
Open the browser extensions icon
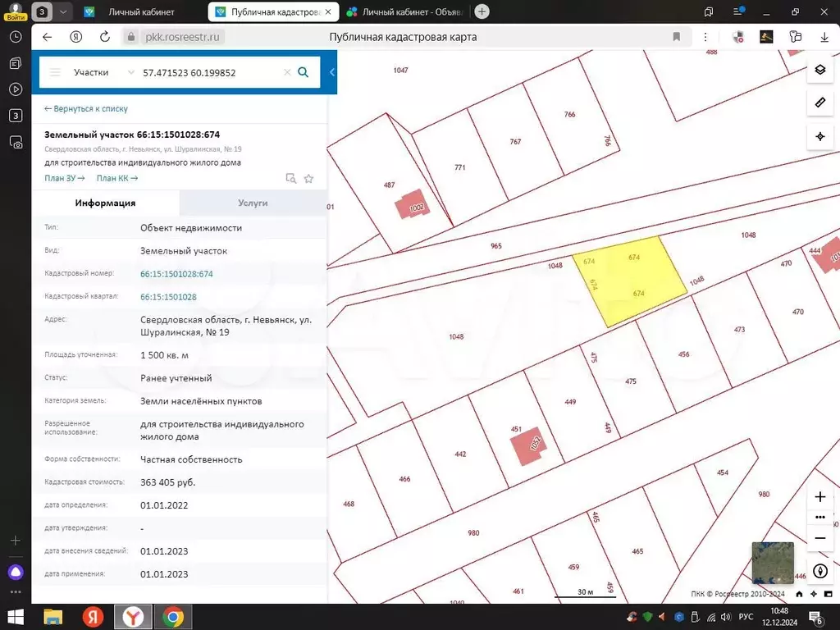pos(796,36)
